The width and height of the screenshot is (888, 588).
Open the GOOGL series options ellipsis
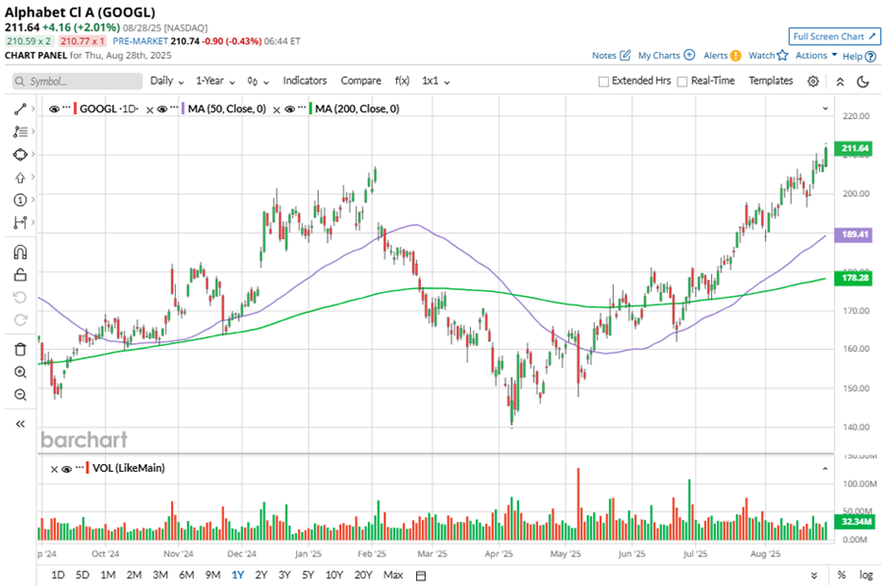tap(67, 108)
